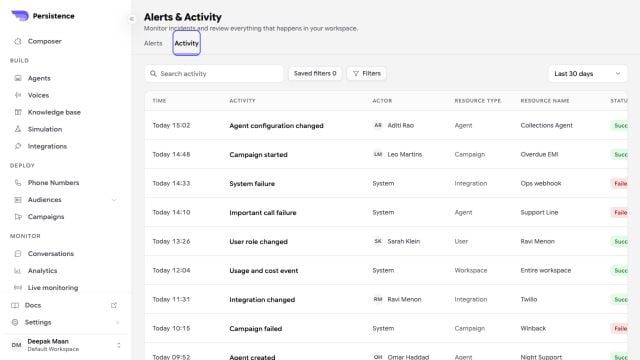Go to Campaigns page
640x360 pixels.
tap(46, 217)
